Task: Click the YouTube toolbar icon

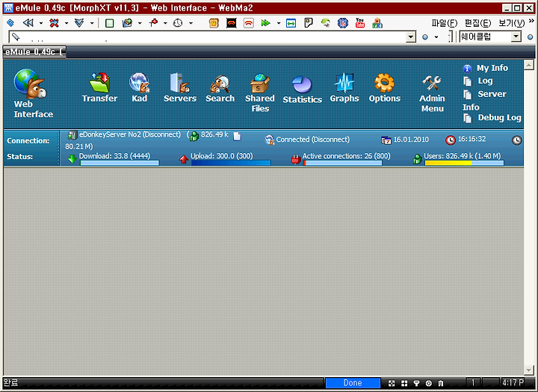Action: click(360, 23)
